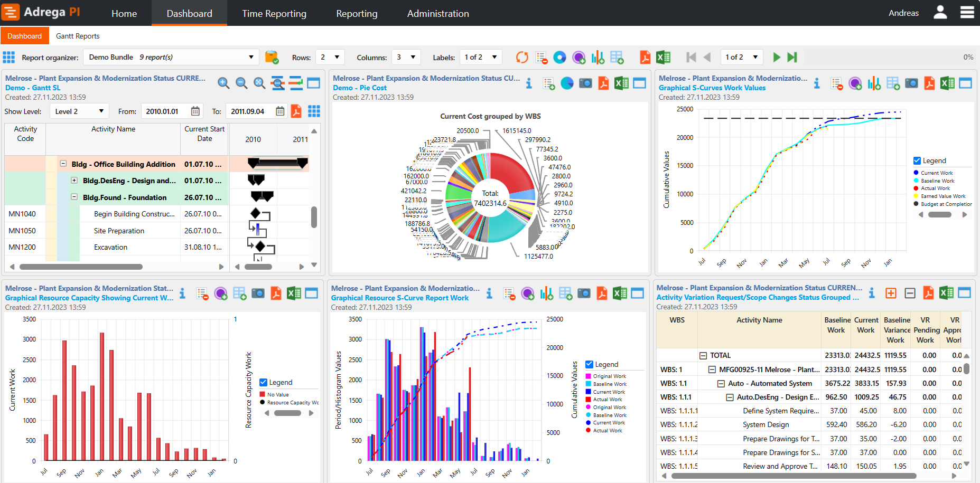980x483 pixels.
Task: Click the refresh reports icon in the toolbar
Action: click(x=522, y=57)
